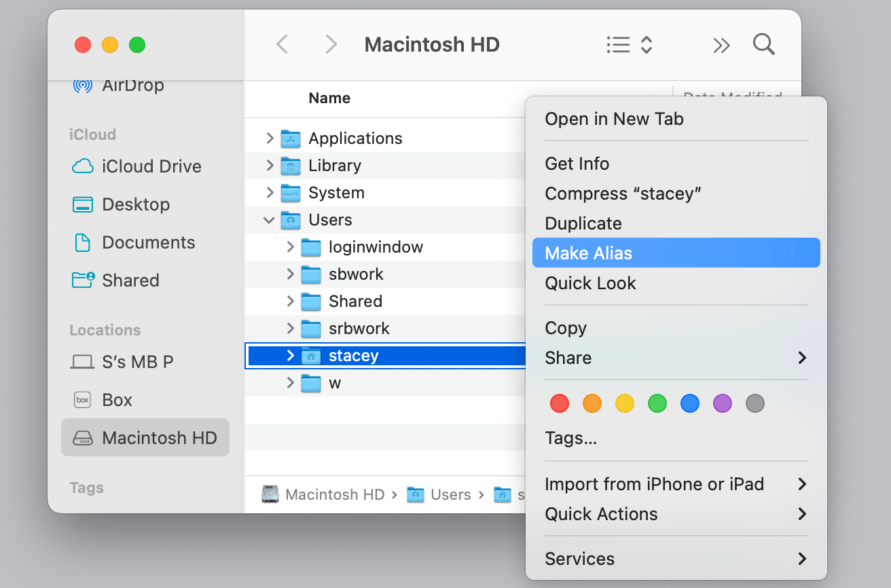Expand the w folder
The height and width of the screenshot is (588, 891).
click(x=290, y=383)
